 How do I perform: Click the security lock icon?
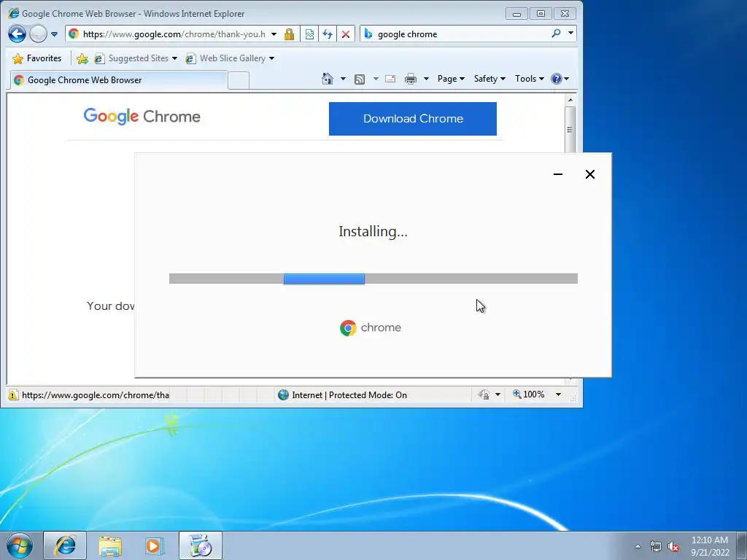[x=289, y=34]
